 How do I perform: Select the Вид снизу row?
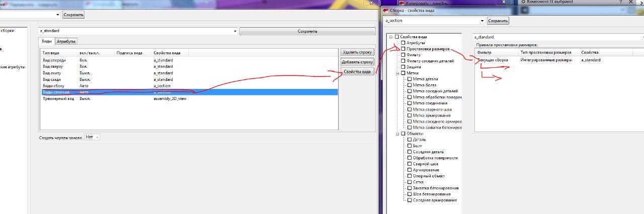tap(189, 73)
